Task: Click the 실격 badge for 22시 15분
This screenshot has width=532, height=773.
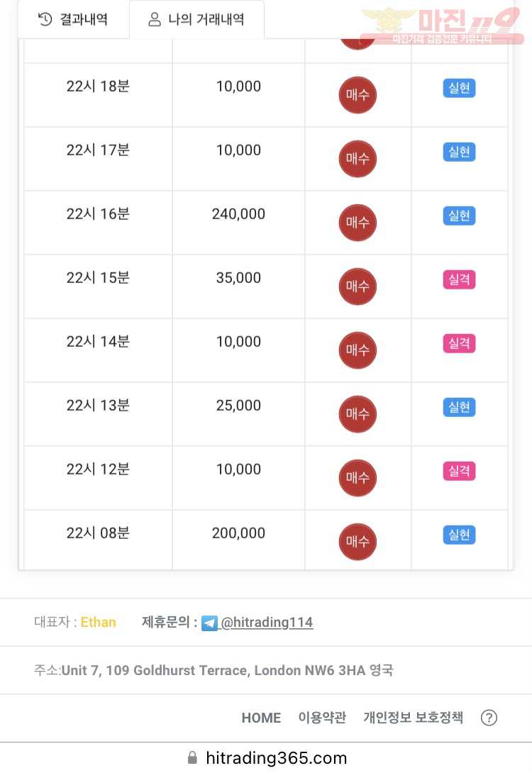Action: click(x=459, y=279)
